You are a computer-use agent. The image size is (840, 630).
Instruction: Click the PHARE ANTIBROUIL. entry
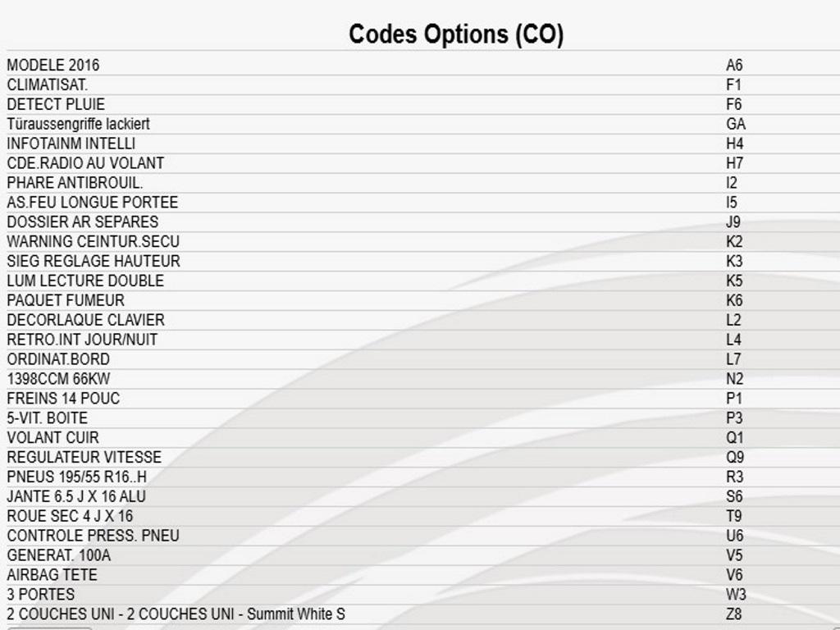click(x=75, y=183)
